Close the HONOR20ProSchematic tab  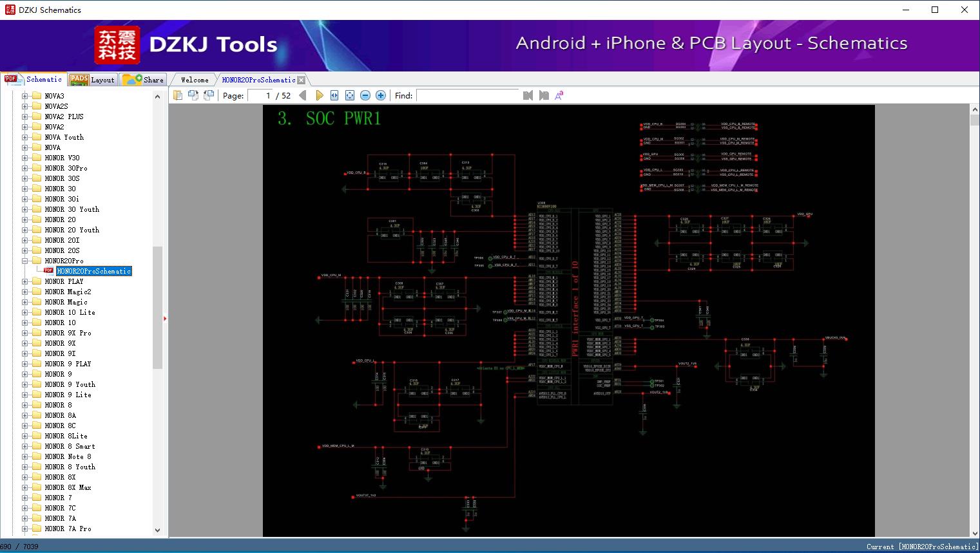(x=302, y=80)
